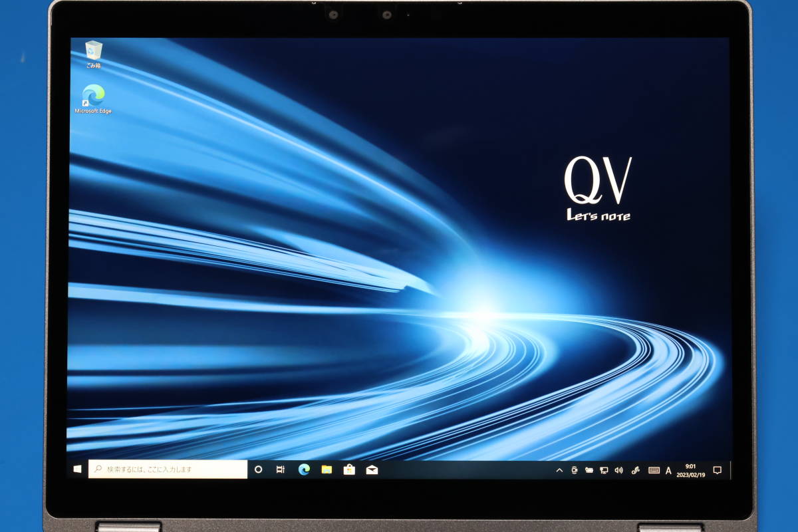The width and height of the screenshot is (798, 532).
Task: Open Microsoft Store from the taskbar
Action: 349,469
